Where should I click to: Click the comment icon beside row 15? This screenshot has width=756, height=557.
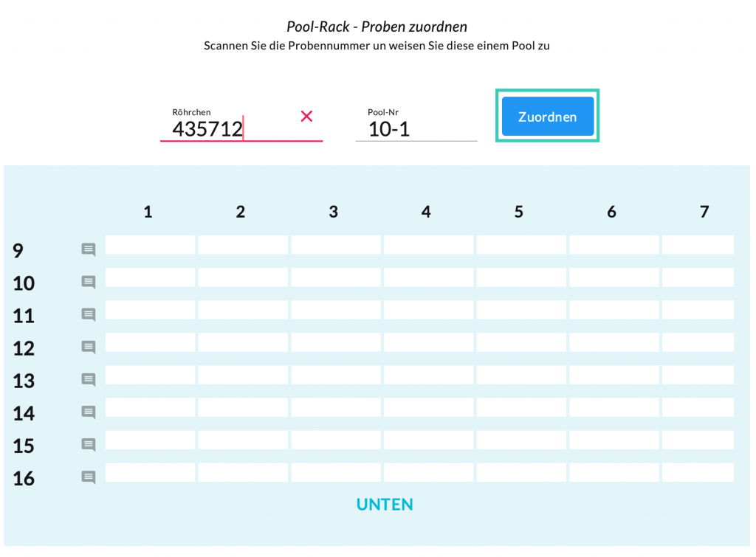[89, 445]
